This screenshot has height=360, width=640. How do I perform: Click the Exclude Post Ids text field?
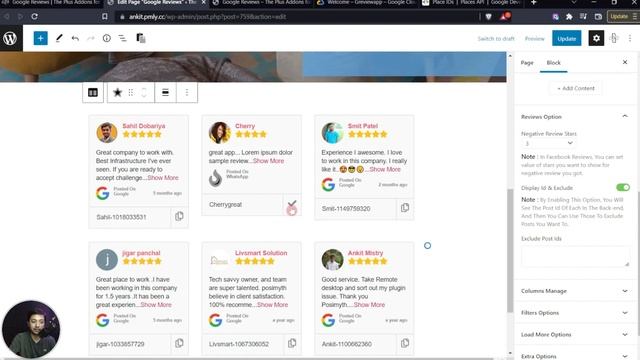(576, 256)
